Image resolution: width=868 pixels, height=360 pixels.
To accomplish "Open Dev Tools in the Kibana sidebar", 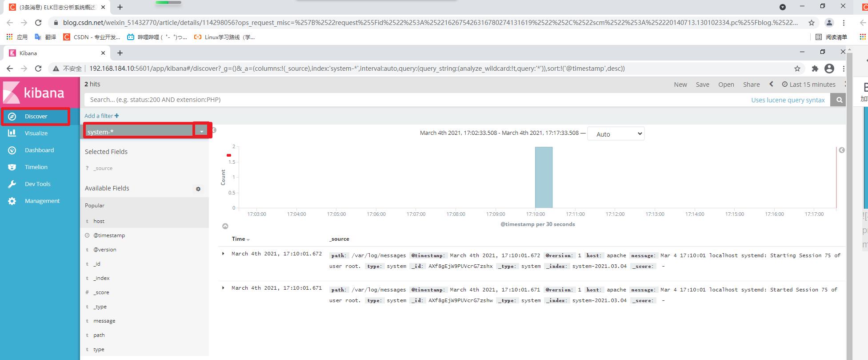I will (x=37, y=184).
